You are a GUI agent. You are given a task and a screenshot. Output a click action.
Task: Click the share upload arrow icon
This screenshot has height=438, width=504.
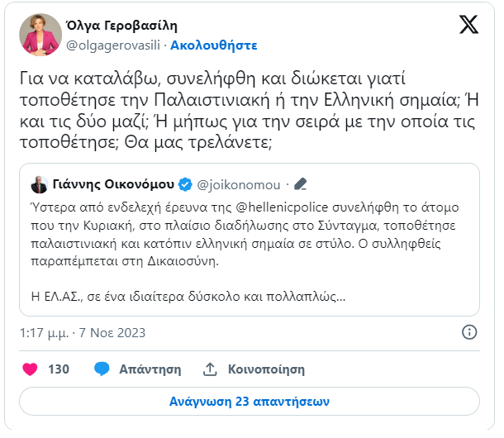[210, 369]
